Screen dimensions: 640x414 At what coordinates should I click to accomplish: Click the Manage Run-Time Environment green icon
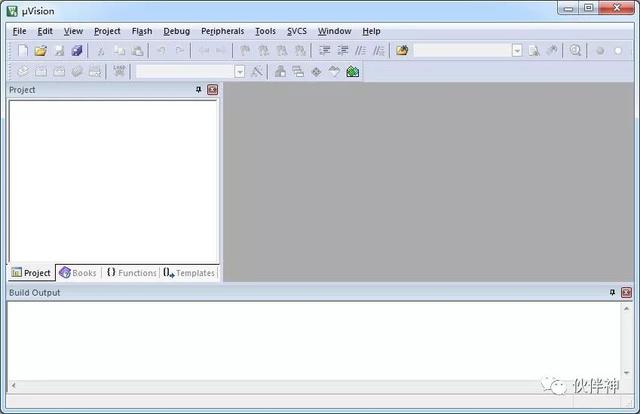tap(352, 71)
